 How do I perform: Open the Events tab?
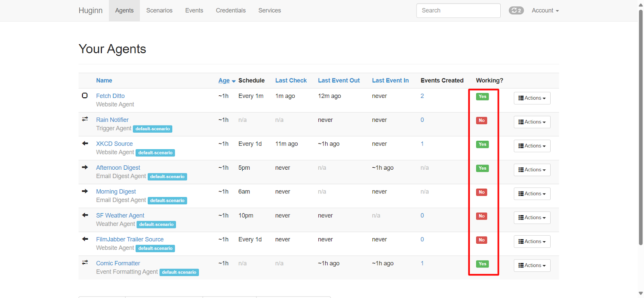[194, 10]
